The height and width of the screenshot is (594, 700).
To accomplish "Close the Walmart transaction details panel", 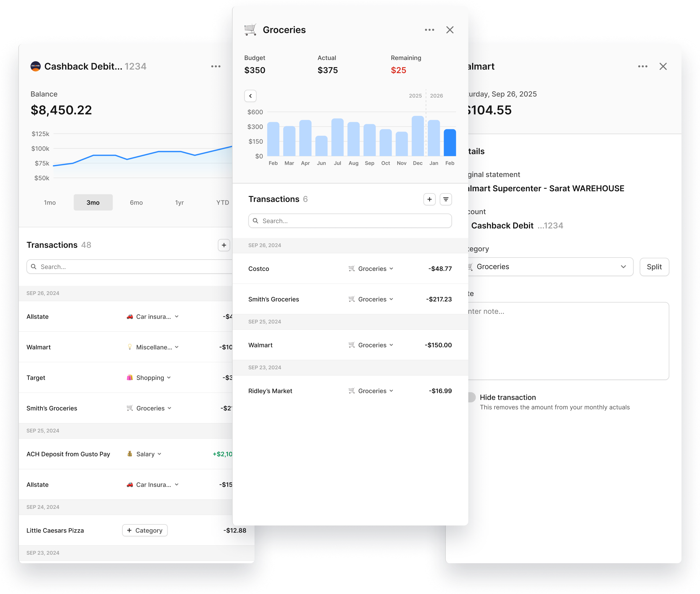I will coord(663,66).
